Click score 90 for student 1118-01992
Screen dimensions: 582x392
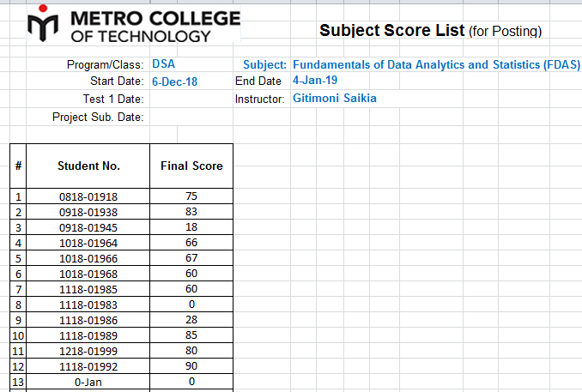pyautogui.click(x=191, y=366)
